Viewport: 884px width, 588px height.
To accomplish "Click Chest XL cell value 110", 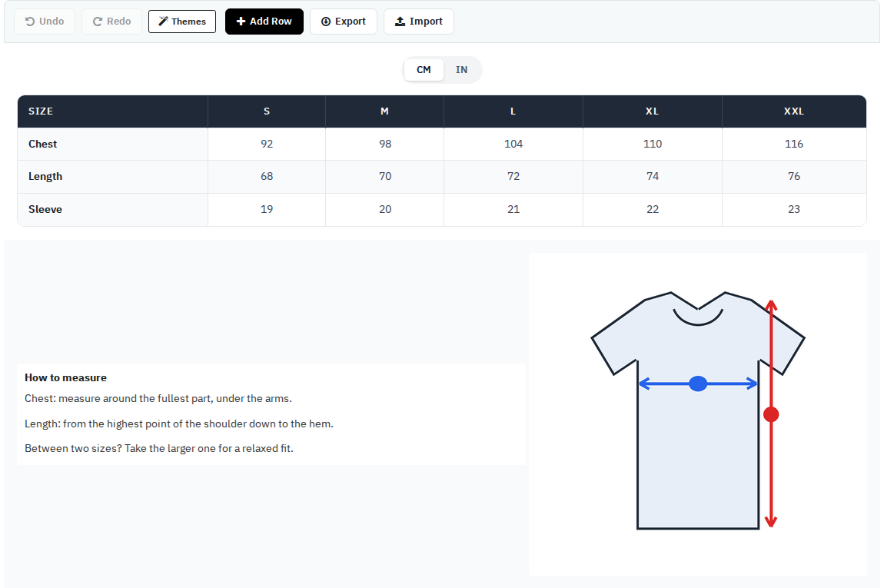I will click(653, 144).
